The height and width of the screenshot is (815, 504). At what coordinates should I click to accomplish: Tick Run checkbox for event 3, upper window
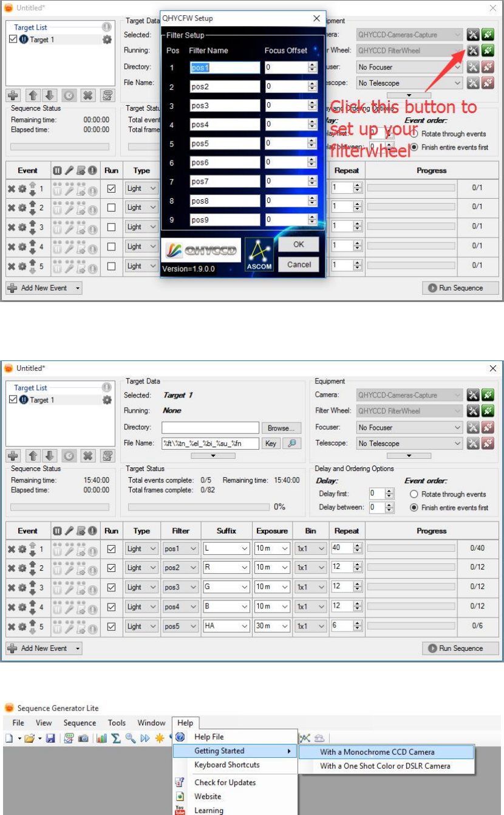[111, 227]
